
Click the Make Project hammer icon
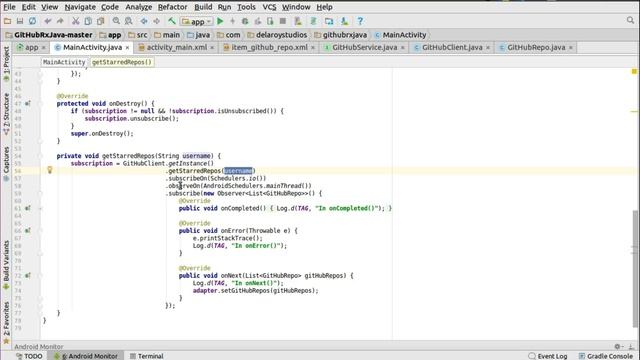pyautogui.click(x=172, y=21)
